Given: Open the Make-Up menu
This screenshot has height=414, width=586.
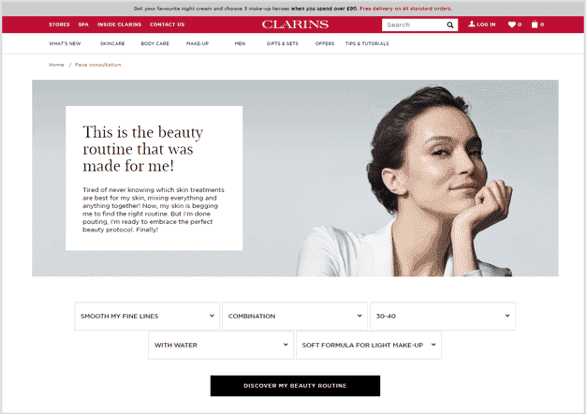Looking at the screenshot, I should click(x=198, y=44).
